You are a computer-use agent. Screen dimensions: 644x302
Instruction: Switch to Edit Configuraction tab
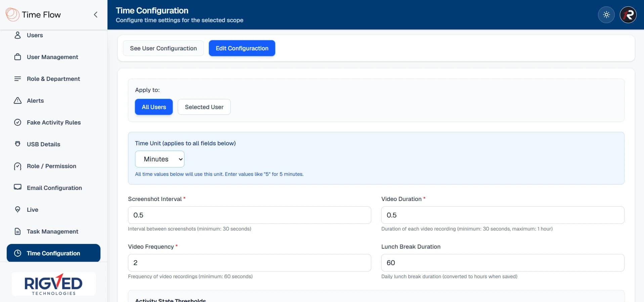click(242, 48)
